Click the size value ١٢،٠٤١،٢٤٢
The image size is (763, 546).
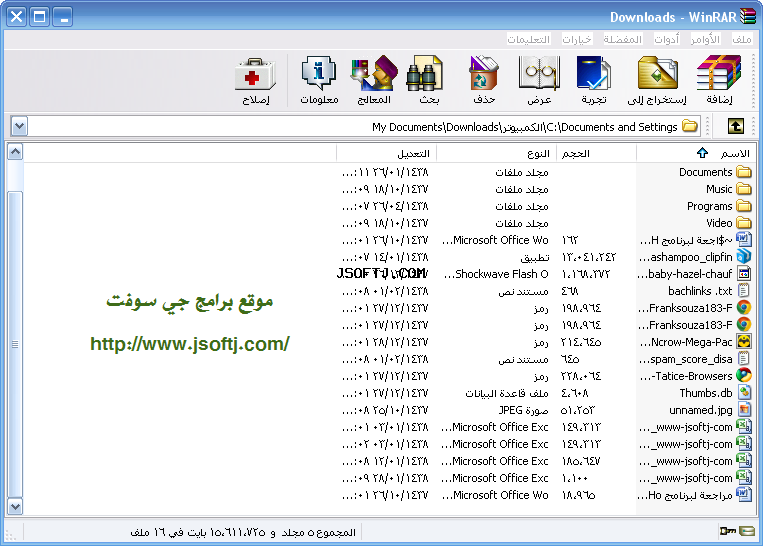click(589, 257)
